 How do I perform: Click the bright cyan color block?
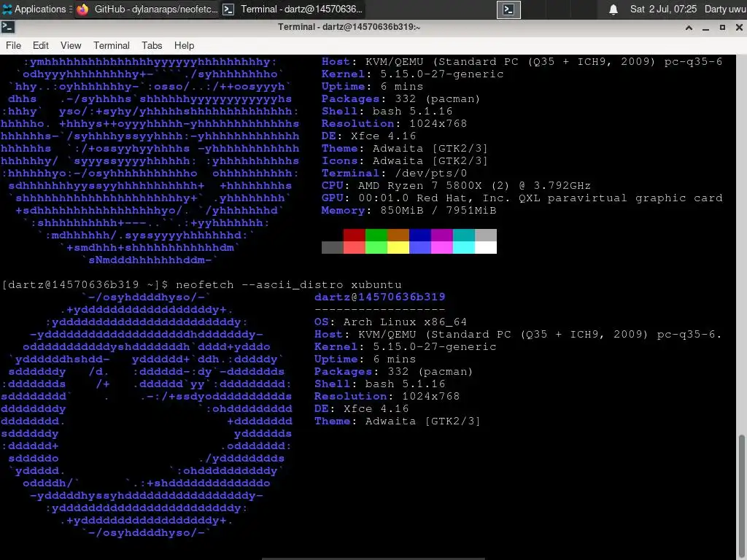463,247
